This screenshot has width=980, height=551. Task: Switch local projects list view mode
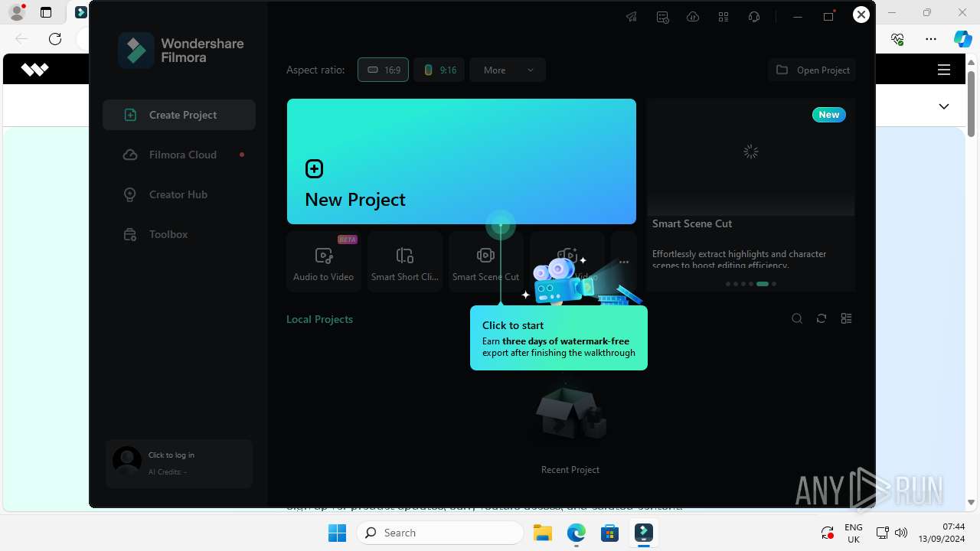coord(846,318)
